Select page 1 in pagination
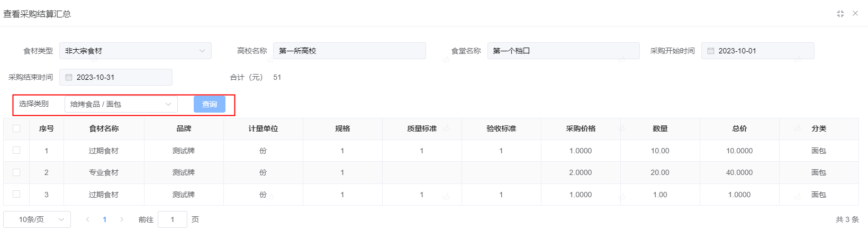This screenshot has width=868, height=240. pyautogui.click(x=105, y=219)
